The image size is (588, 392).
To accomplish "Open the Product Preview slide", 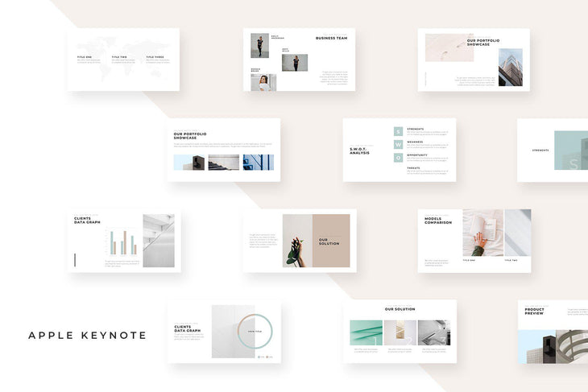I will coord(553,332).
